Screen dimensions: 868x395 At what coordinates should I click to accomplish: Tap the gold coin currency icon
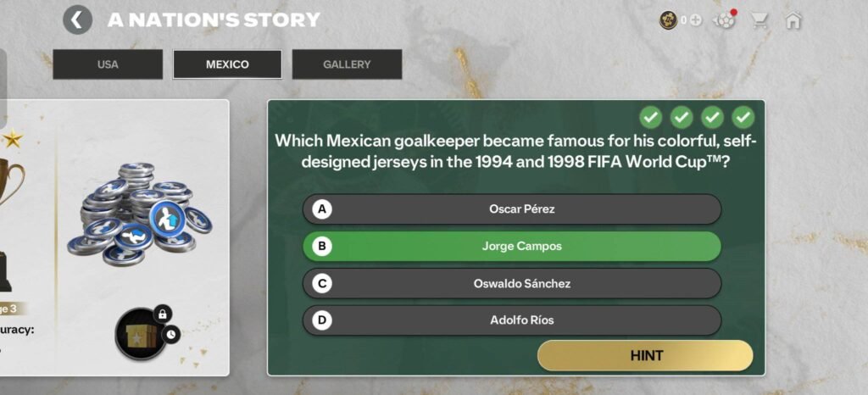click(x=669, y=20)
